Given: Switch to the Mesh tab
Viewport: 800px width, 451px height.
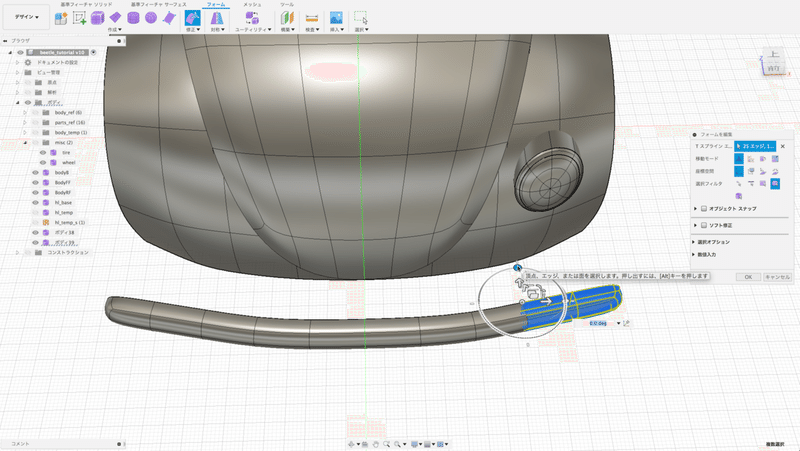Looking at the screenshot, I should point(252,4).
